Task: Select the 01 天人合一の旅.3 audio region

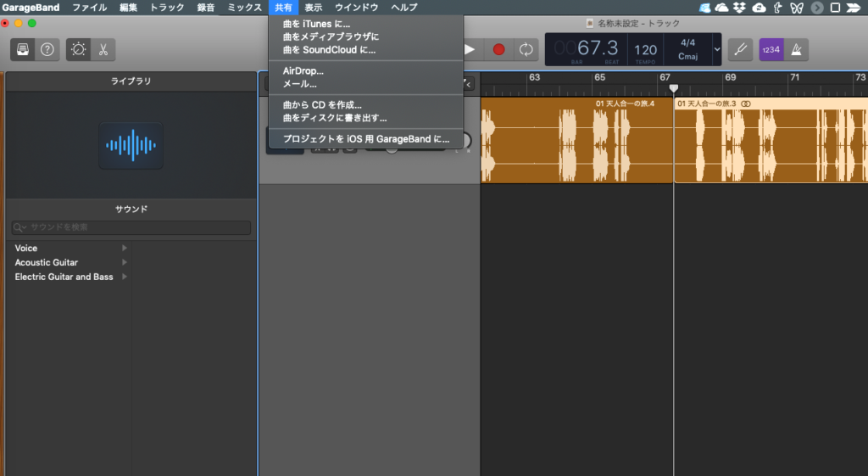Action: pos(771,140)
